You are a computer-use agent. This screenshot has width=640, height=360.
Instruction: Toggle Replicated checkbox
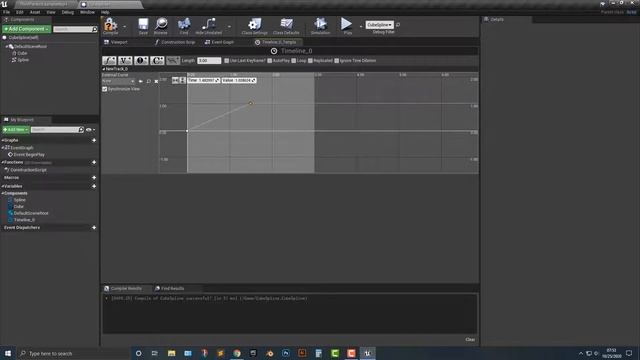pos(310,60)
